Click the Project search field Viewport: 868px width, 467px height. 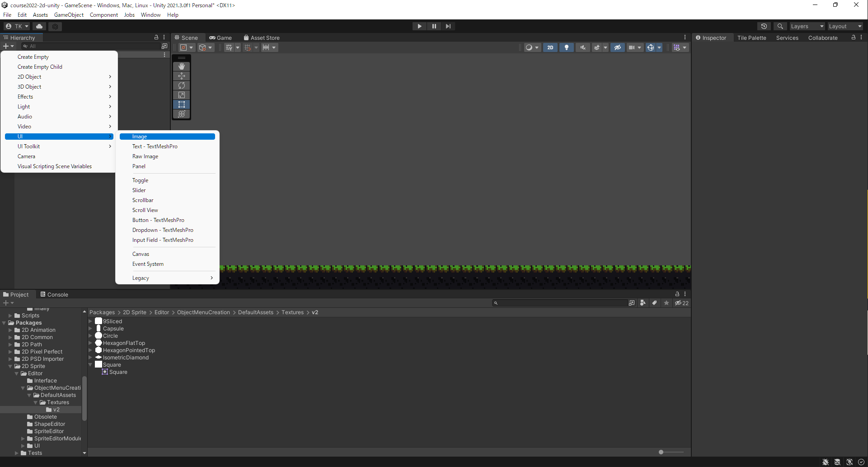pyautogui.click(x=560, y=303)
